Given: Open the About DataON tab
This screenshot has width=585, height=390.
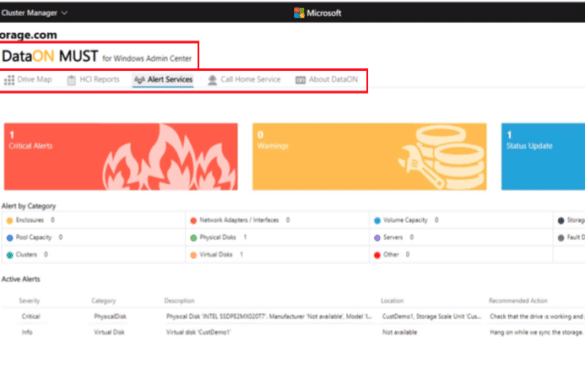Looking at the screenshot, I should point(326,79).
